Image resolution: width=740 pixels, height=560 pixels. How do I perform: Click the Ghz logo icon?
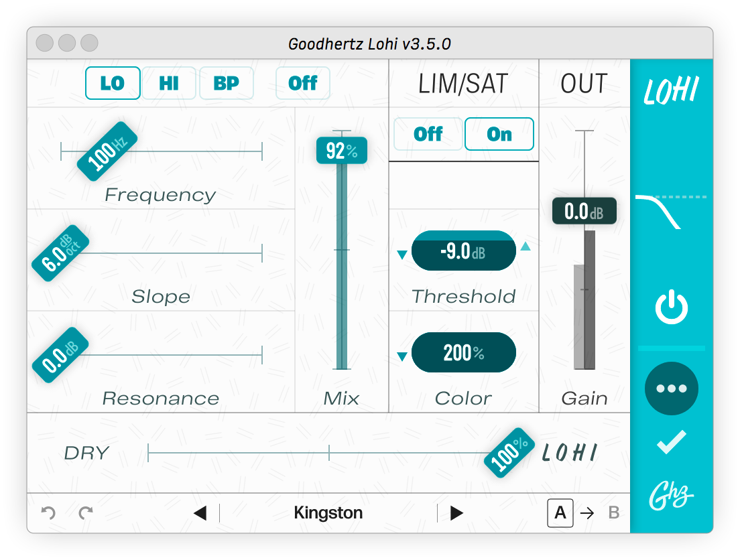[671, 496]
